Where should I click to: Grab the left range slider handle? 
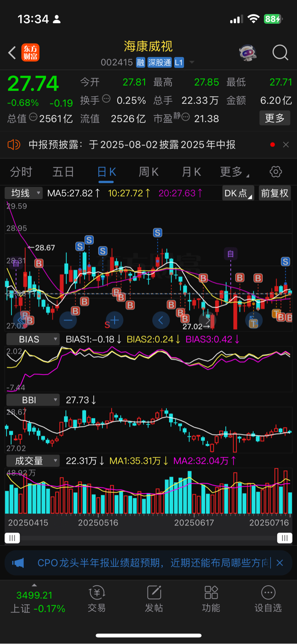pyautogui.click(x=12, y=538)
